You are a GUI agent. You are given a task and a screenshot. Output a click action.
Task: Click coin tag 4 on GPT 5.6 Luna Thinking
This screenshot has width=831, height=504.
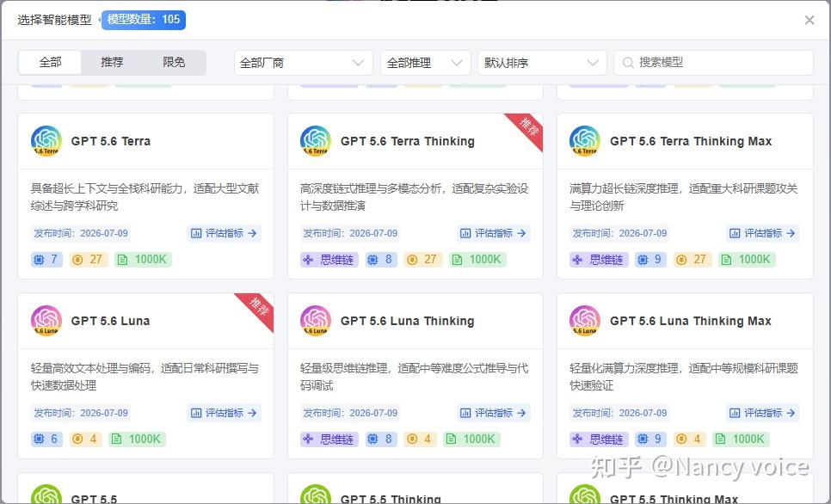click(x=421, y=439)
